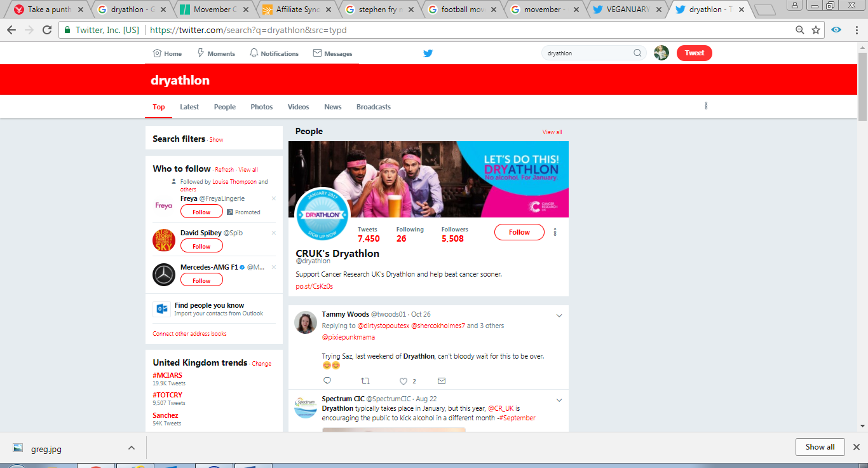Image resolution: width=868 pixels, height=468 pixels.
Task: Bookmark this page with the star icon
Action: [816, 30]
